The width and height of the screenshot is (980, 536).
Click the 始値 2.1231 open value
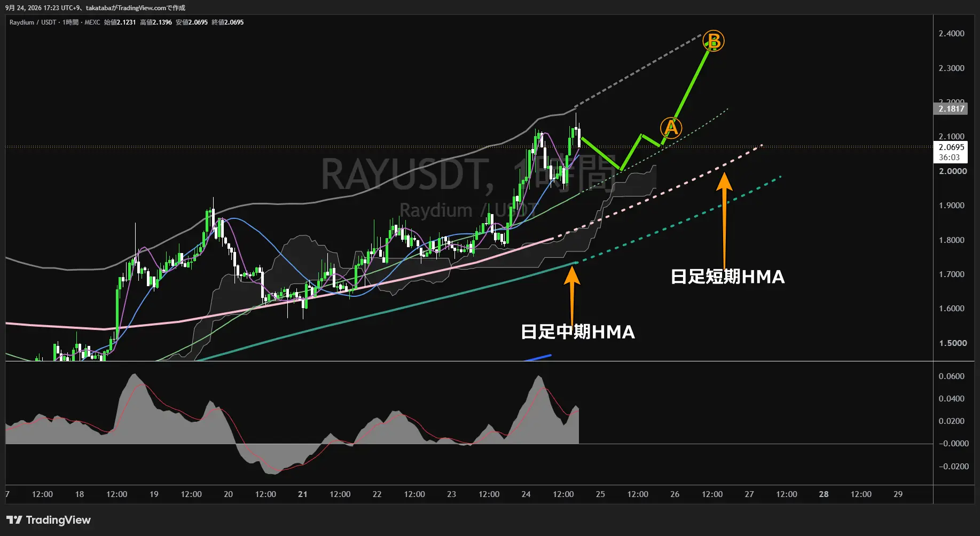(120, 22)
